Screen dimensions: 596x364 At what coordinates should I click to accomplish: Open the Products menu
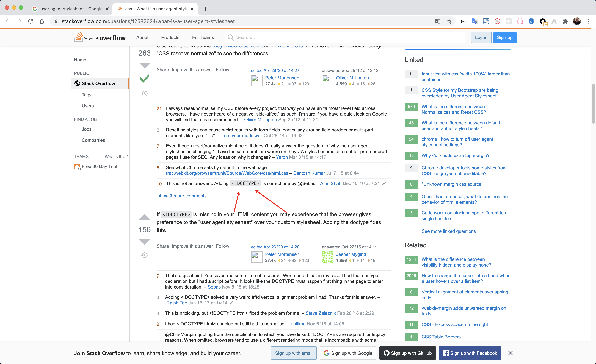tap(170, 37)
